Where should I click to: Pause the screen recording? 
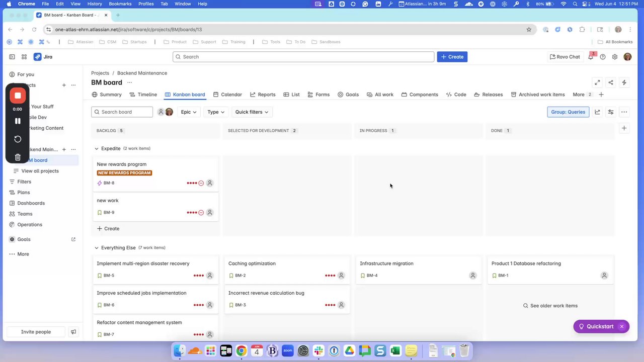click(x=18, y=121)
